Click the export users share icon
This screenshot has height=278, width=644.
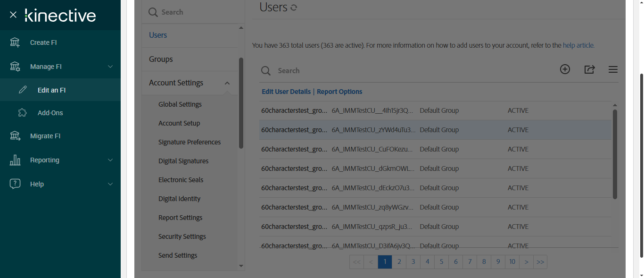[x=589, y=69]
